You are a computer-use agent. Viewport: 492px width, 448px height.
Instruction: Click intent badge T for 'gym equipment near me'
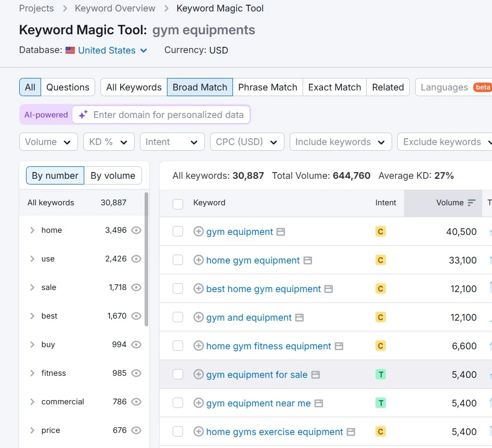coord(380,403)
